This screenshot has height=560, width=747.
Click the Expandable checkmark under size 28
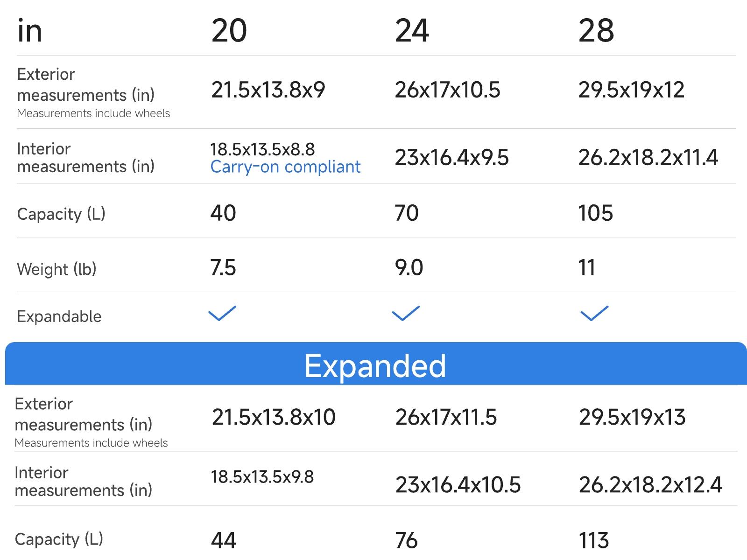[594, 314]
